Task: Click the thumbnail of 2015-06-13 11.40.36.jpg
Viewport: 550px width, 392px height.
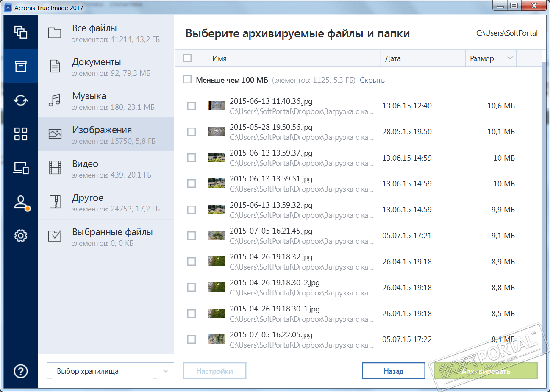Action: click(217, 106)
